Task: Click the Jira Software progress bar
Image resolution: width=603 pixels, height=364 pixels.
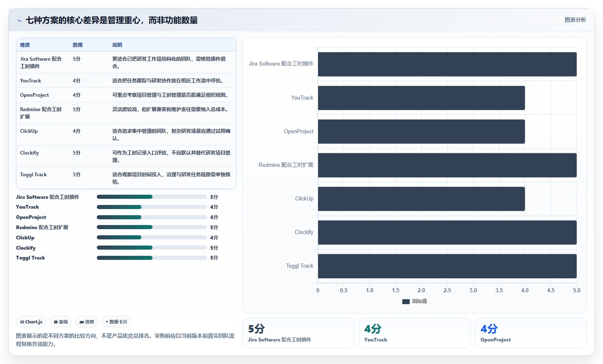Action: point(152,197)
